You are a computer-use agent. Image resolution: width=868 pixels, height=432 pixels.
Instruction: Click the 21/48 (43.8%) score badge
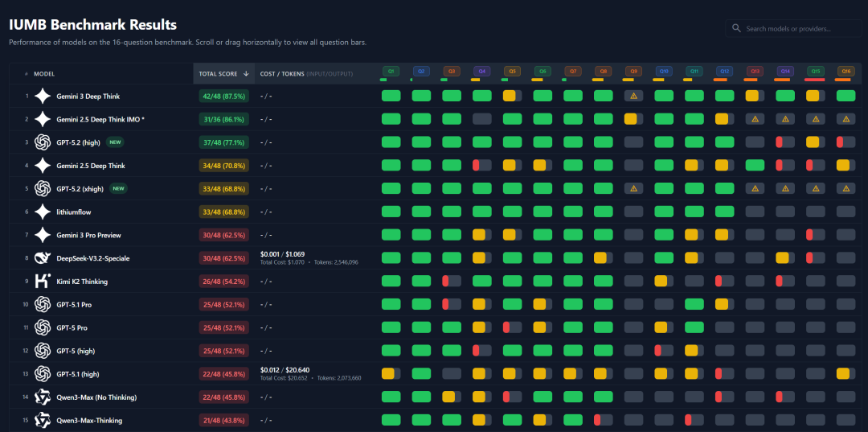[x=224, y=421]
